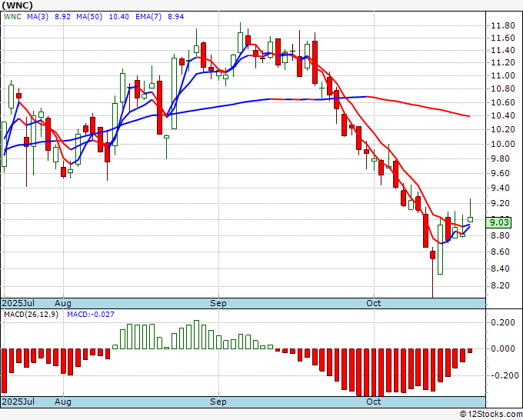Click the Aug marker on price timeline
The width and height of the screenshot is (523, 420).
[x=63, y=303]
